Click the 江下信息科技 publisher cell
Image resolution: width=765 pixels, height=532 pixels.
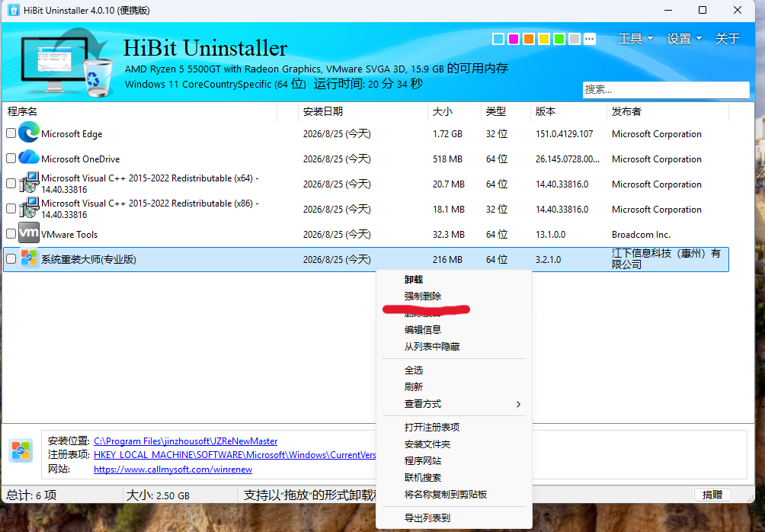[666, 258]
